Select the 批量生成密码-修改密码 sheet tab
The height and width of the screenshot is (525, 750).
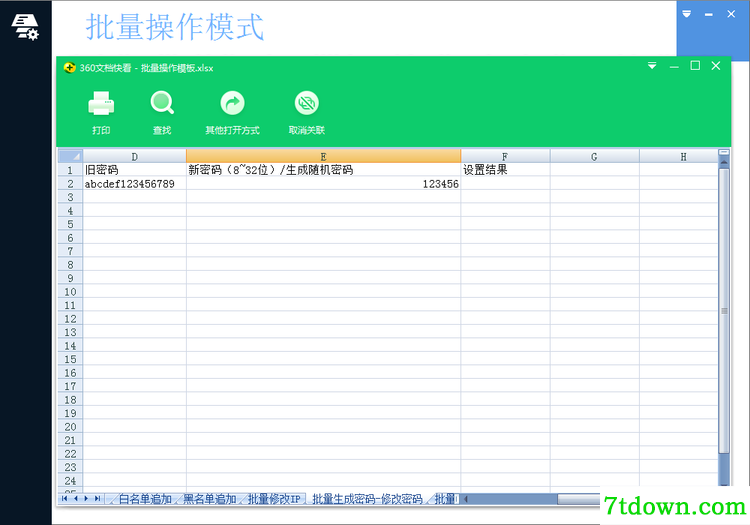point(367,499)
